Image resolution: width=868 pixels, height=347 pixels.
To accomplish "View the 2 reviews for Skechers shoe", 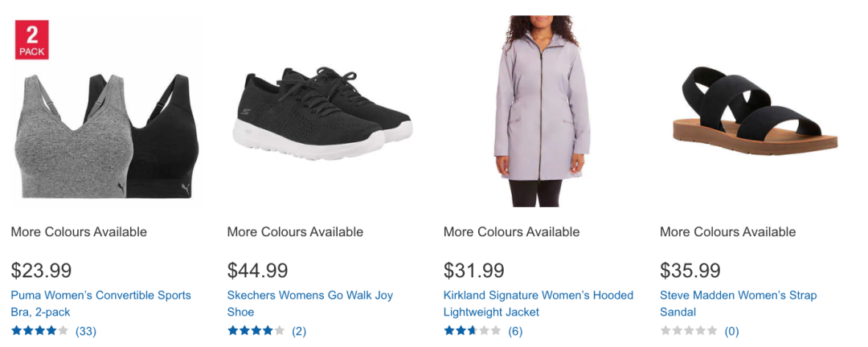I will [299, 331].
